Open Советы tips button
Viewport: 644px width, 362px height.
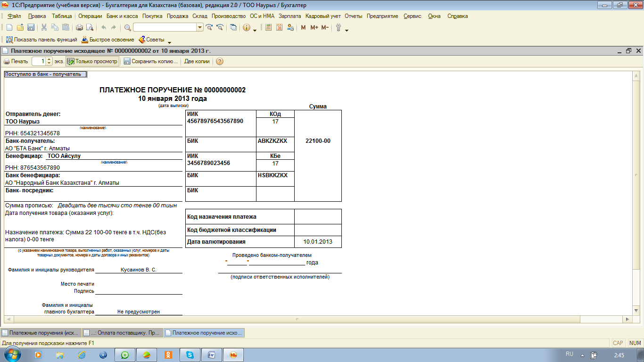151,40
